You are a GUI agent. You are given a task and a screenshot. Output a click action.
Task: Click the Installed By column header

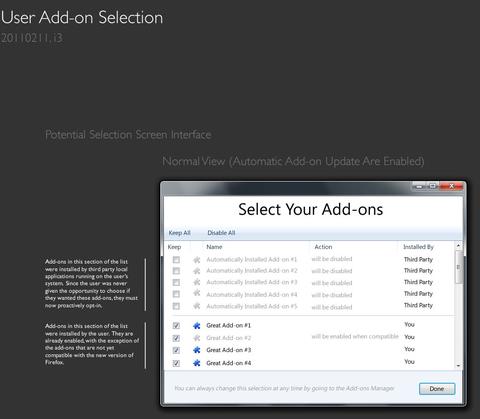[418, 247]
